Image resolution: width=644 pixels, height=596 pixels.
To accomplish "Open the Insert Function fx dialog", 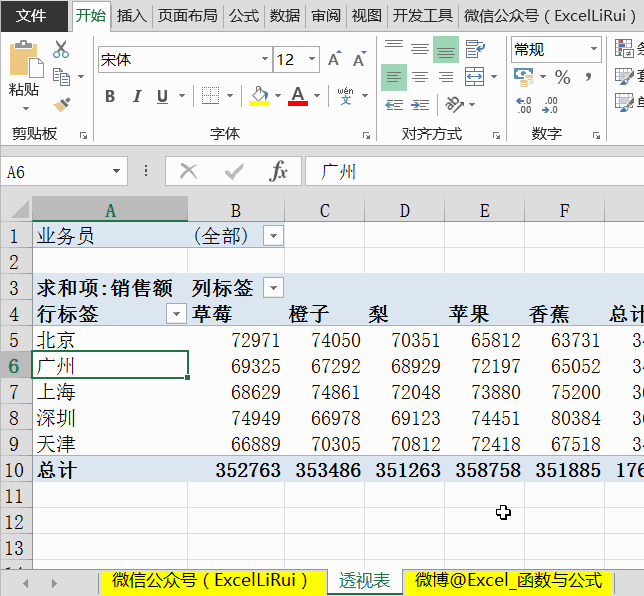I will 278,171.
